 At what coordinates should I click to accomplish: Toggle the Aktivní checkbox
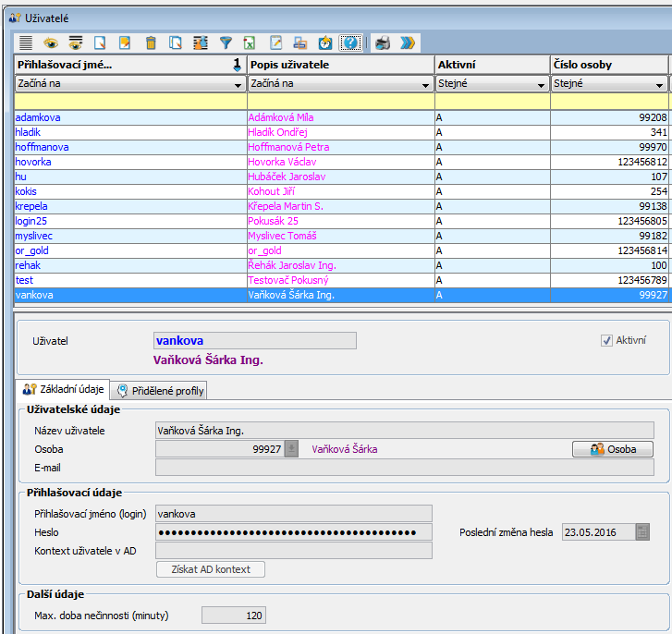pyautogui.click(x=607, y=340)
